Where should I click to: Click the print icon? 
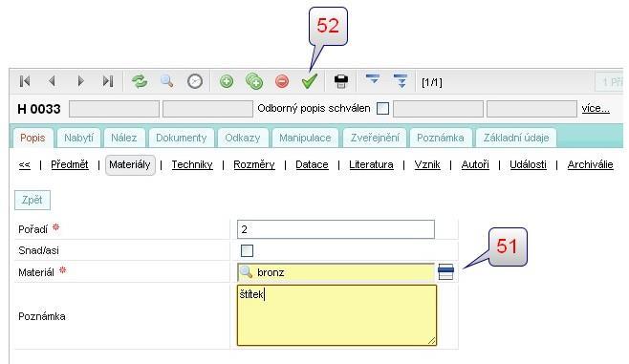(341, 81)
